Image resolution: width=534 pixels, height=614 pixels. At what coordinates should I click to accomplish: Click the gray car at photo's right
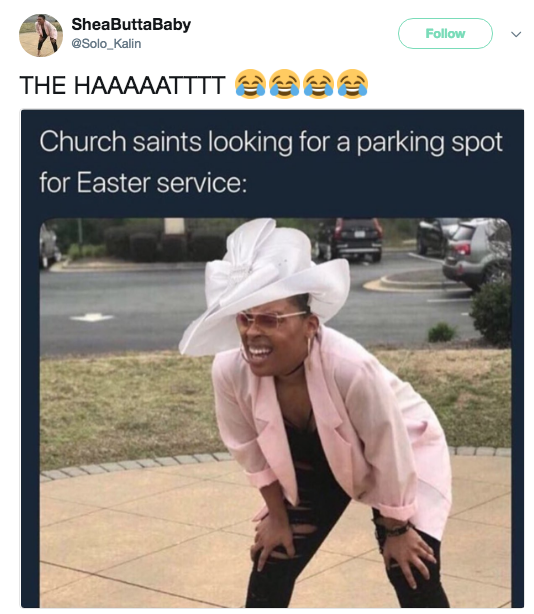coord(477,253)
